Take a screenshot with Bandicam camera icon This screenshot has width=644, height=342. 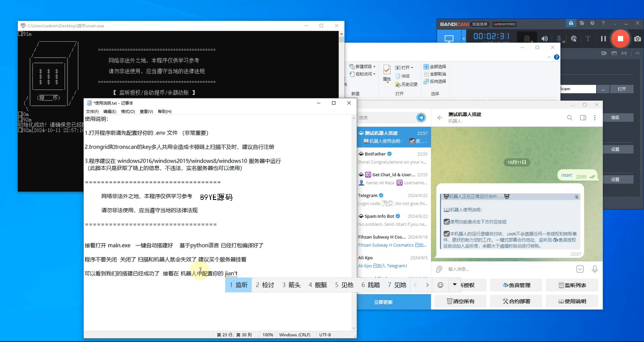coord(637,39)
